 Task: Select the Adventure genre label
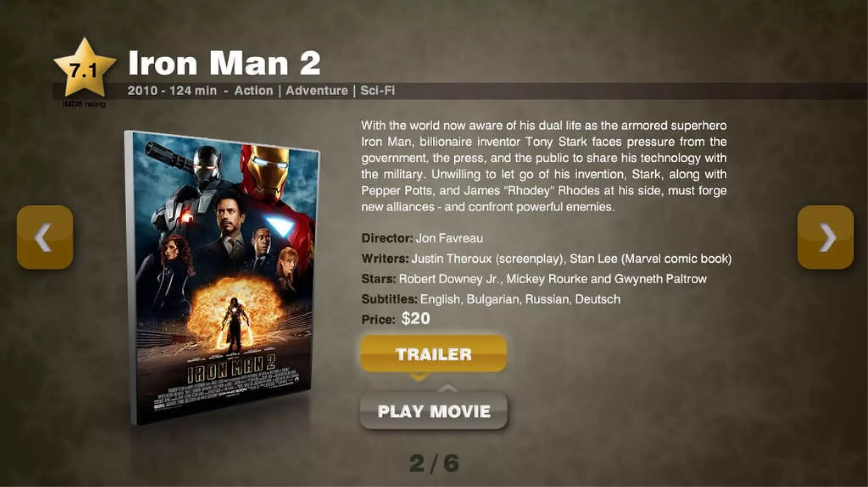317,91
